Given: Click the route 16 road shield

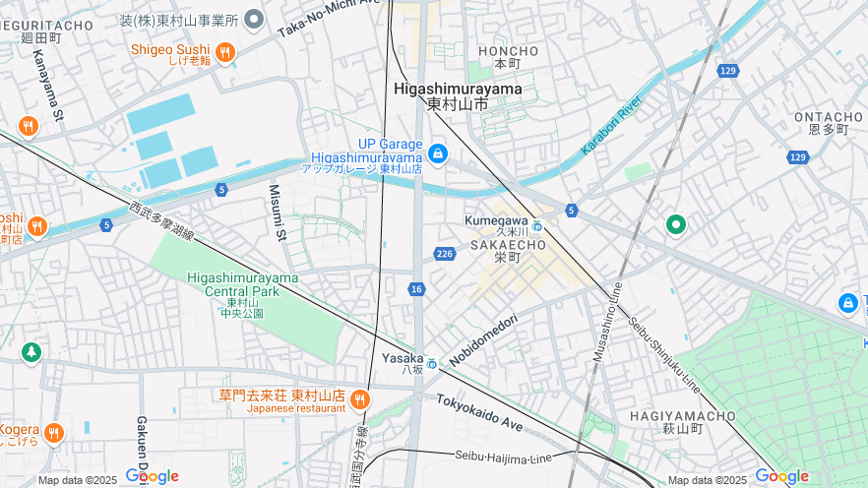Looking at the screenshot, I should click(x=416, y=289).
